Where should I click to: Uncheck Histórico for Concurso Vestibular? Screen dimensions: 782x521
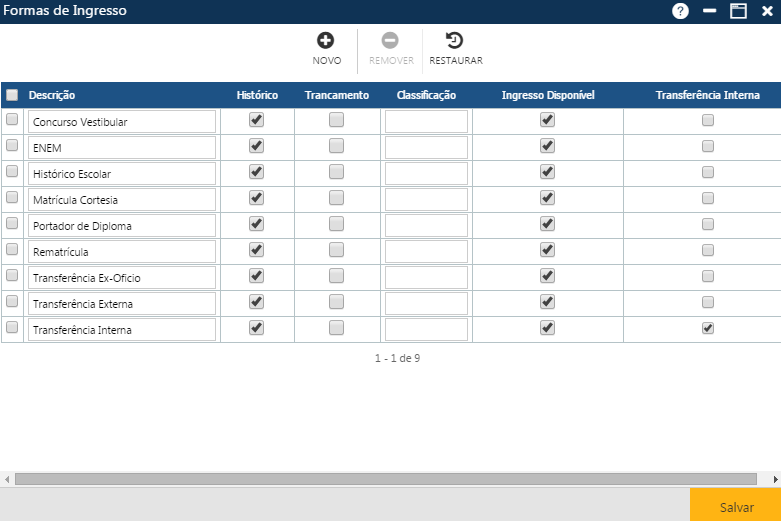(x=256, y=120)
